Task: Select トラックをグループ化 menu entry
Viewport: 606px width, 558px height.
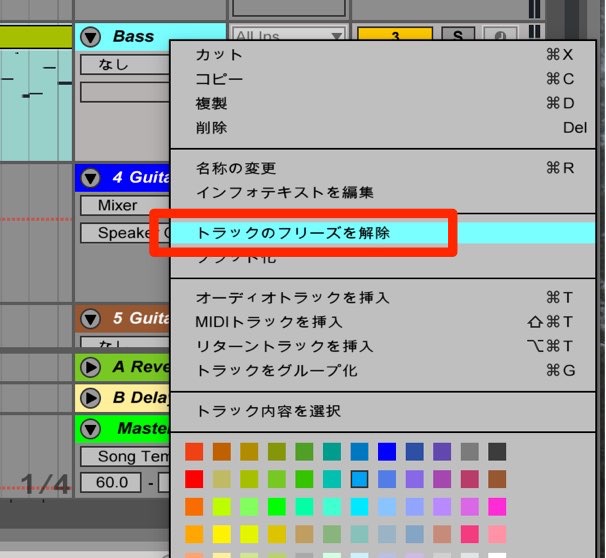Action: 383,371
